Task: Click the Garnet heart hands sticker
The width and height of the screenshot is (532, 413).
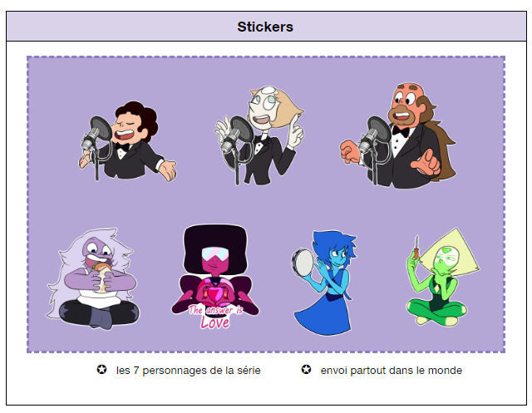Action: 215,277
